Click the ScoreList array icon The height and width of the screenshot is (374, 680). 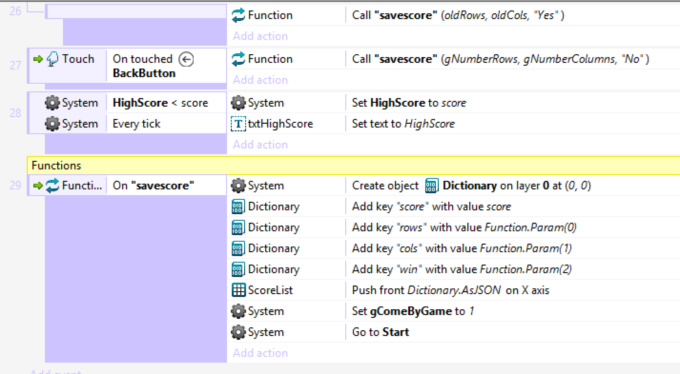click(238, 290)
